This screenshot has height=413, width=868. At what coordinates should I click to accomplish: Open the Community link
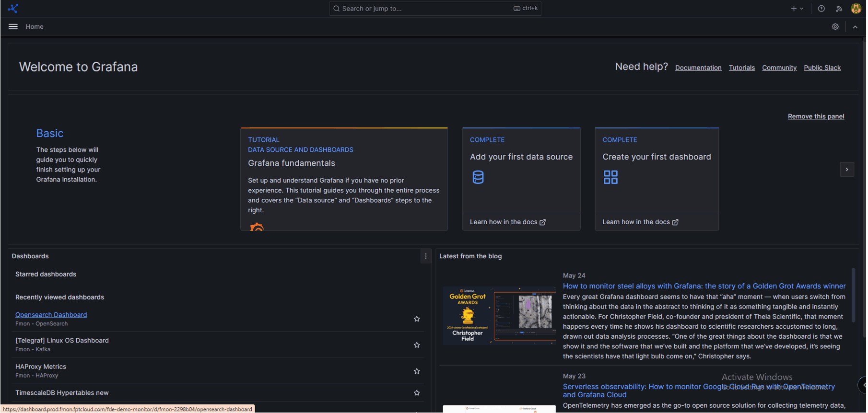tap(779, 68)
